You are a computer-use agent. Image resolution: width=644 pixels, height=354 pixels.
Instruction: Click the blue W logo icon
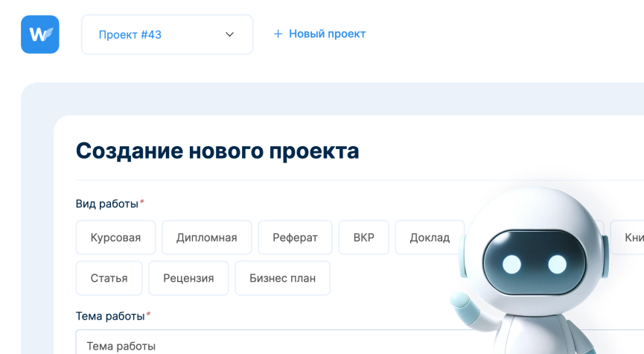40,34
